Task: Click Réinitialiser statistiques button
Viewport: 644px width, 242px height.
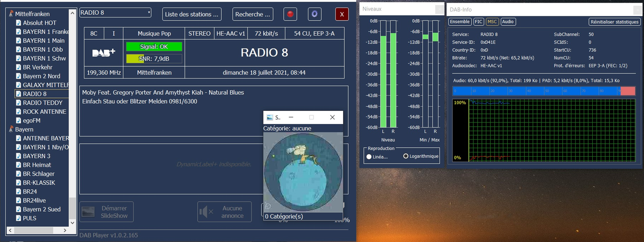Action: click(x=614, y=22)
